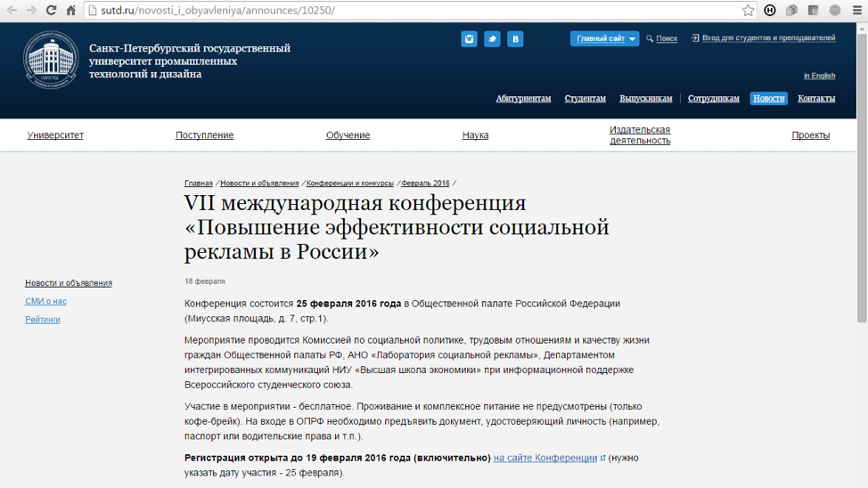Open the 'Выпускникам' menu item
The width and height of the screenshot is (868, 488).
click(x=645, y=99)
